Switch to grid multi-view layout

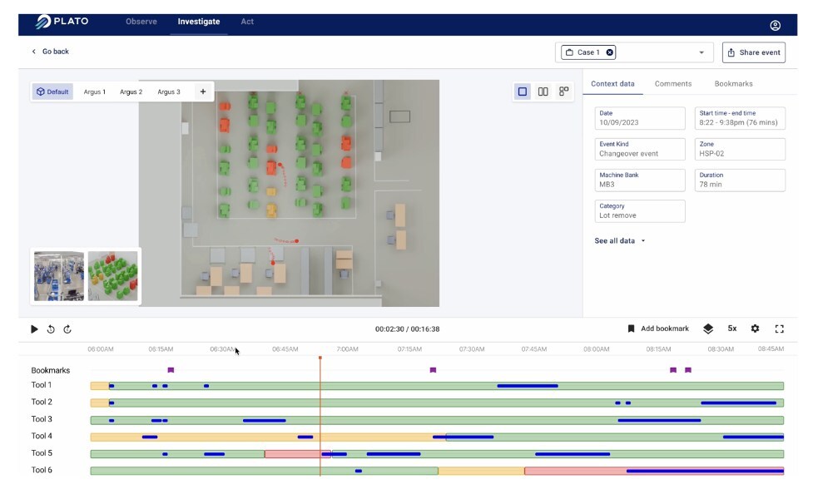click(x=563, y=91)
